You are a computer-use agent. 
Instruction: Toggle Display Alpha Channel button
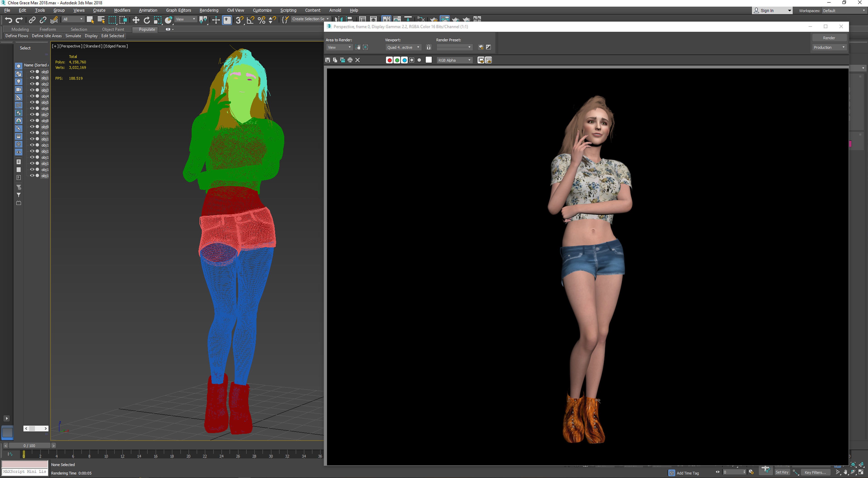tap(412, 60)
